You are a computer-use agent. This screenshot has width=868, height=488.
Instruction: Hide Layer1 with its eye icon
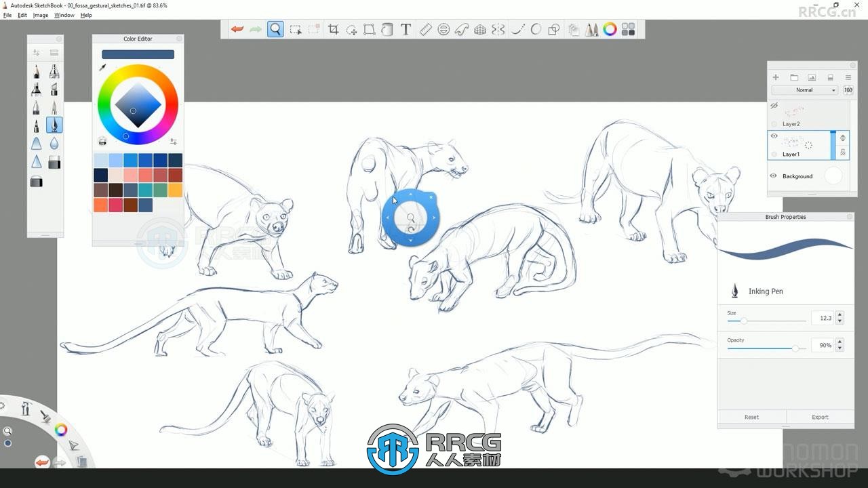774,136
